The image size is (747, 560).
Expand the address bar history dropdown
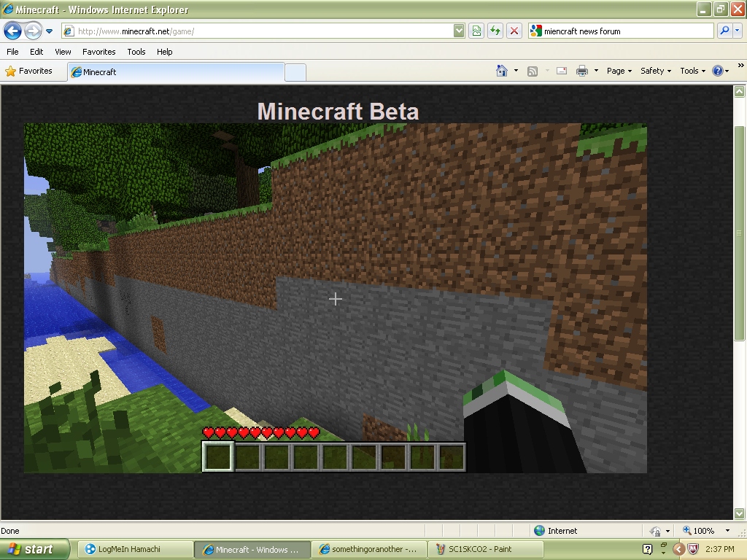point(459,31)
